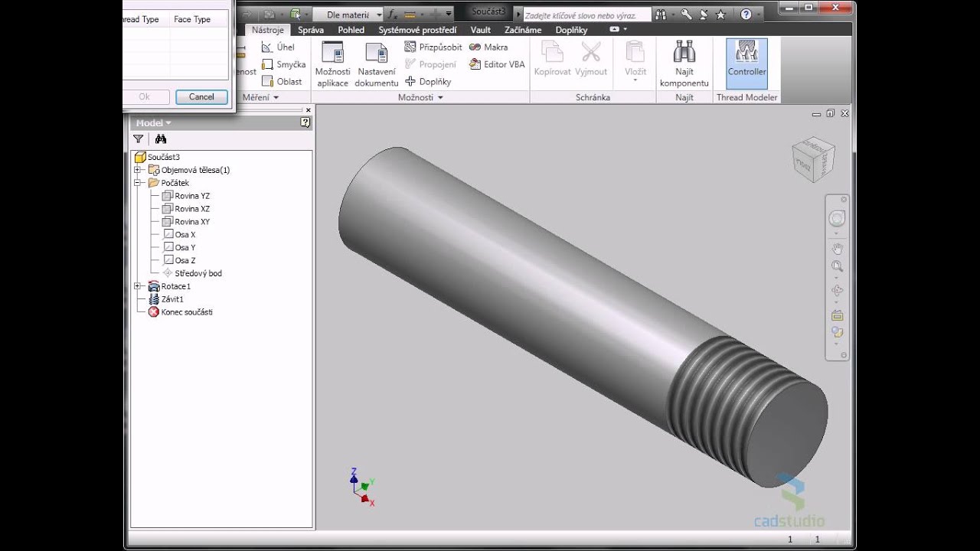The image size is (980, 551).
Task: Click the Face Type column header
Action: [x=192, y=19]
